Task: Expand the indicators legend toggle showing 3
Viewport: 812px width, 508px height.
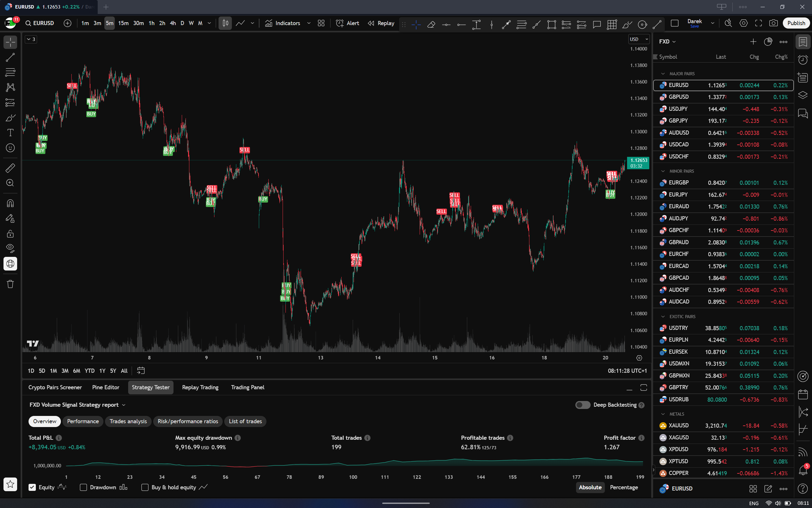Action: 31,39
